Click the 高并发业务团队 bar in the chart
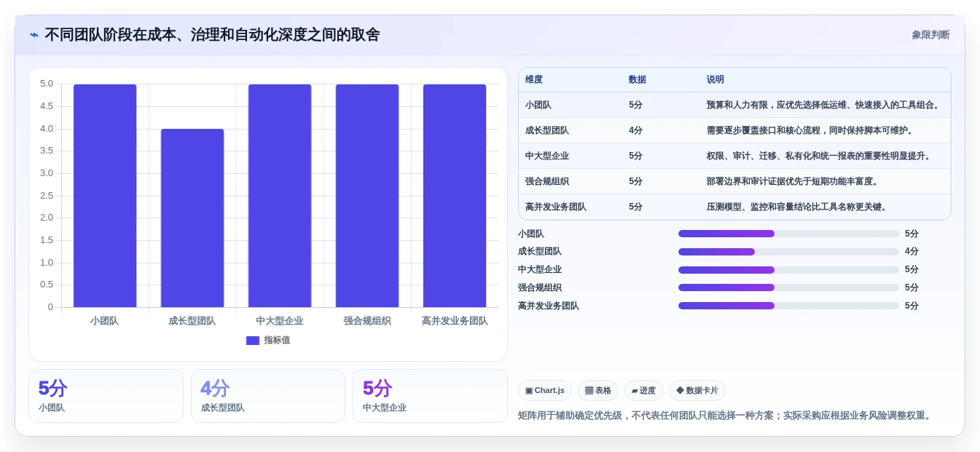 point(455,196)
